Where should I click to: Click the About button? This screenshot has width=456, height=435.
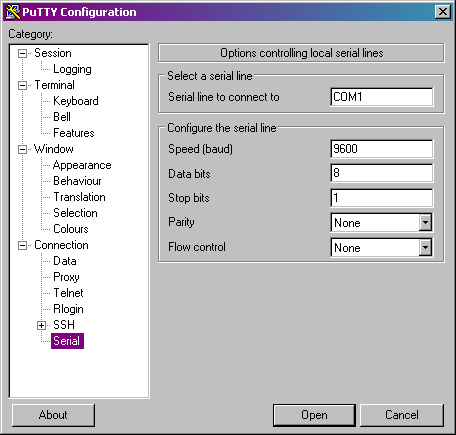tap(53, 415)
